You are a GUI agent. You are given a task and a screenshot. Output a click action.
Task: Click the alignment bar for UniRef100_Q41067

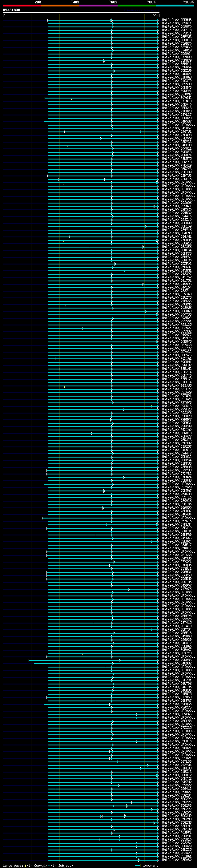(x=103, y=128)
